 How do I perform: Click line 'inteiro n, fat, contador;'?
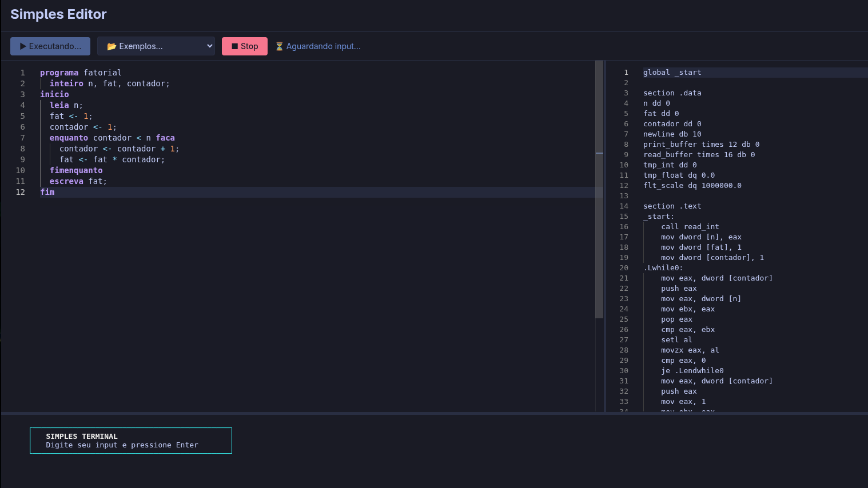(x=109, y=83)
